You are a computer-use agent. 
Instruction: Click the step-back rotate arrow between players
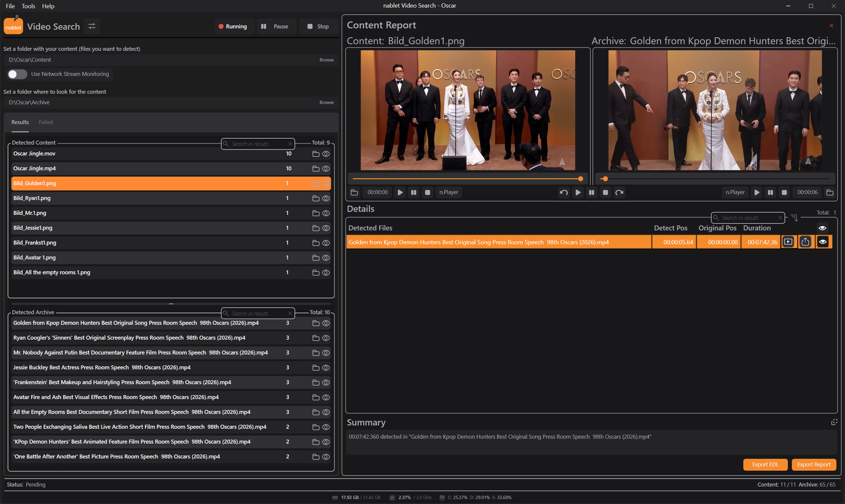point(564,193)
